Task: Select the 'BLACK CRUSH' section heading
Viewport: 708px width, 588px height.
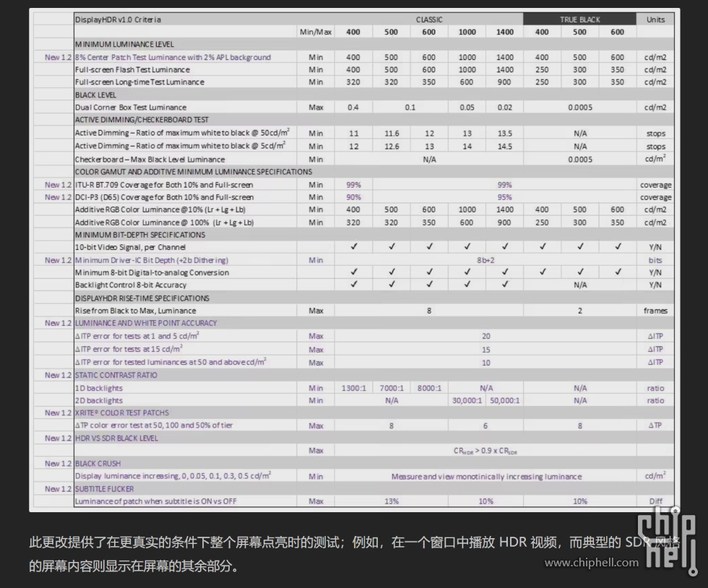Action: click(98, 463)
